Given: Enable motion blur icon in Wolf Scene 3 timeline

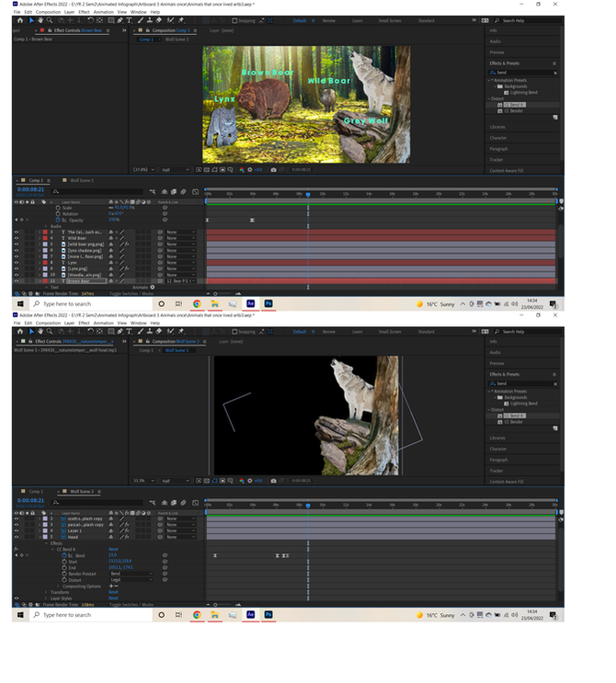Looking at the screenshot, I should (183, 503).
